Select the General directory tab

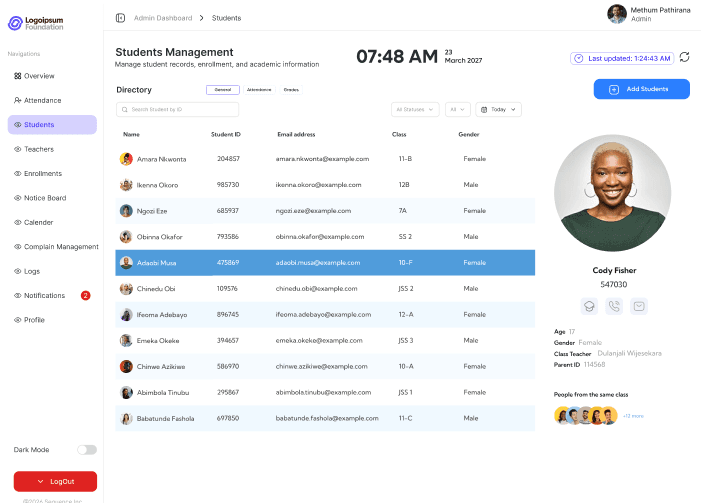(x=223, y=90)
